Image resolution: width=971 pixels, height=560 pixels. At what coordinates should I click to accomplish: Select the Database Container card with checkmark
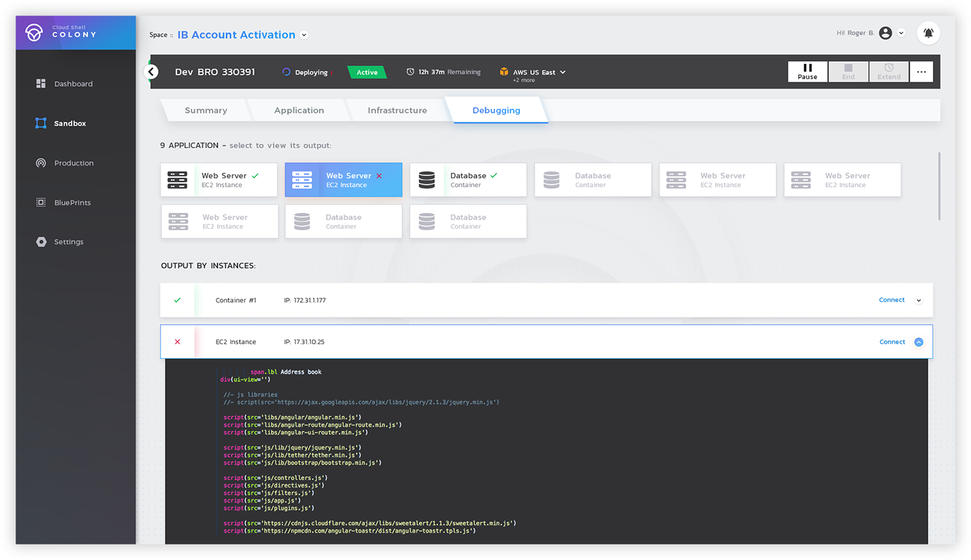coord(468,180)
